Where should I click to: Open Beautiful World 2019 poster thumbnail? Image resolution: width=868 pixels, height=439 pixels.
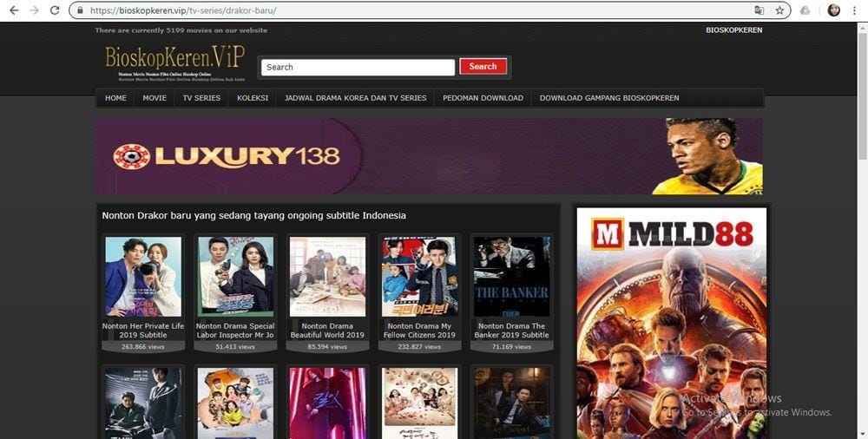pos(327,277)
